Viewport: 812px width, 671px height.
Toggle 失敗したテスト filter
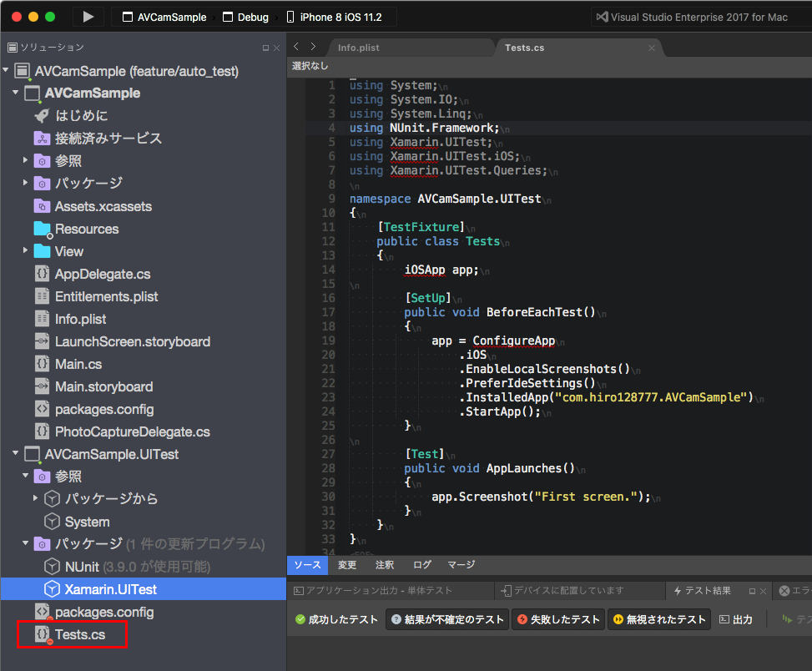(x=558, y=619)
